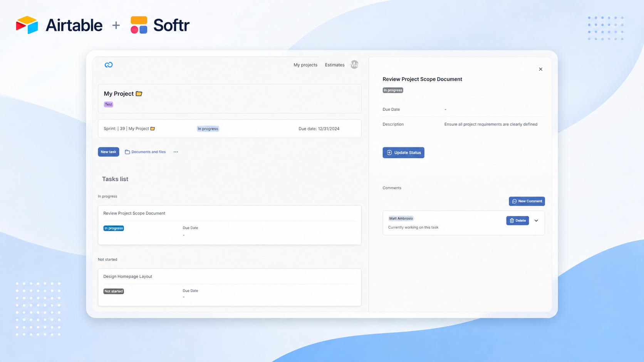Click the folder icon beside the My Project heading
Viewport: 644px width, 362px height.
click(x=139, y=93)
